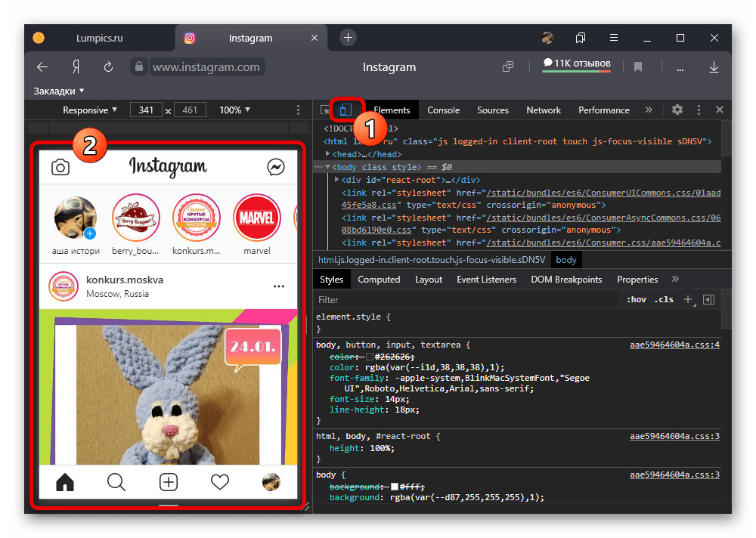Open the aae59464604a.css:4 source link
Viewport: 756px width, 538px height.
tap(674, 345)
